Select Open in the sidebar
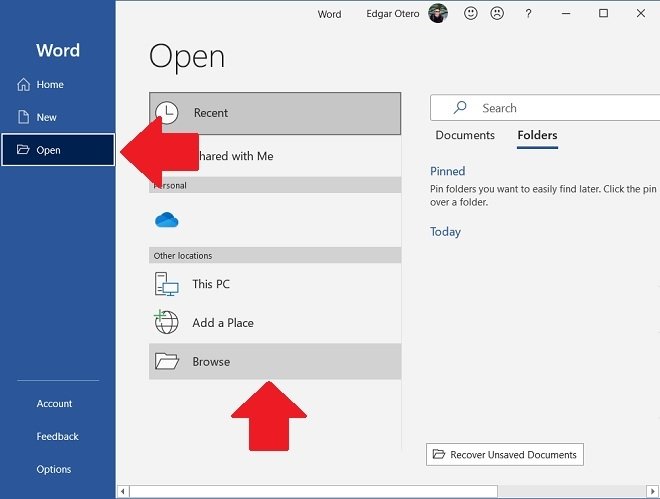Image resolution: width=660 pixels, height=499 pixels. 58,150
